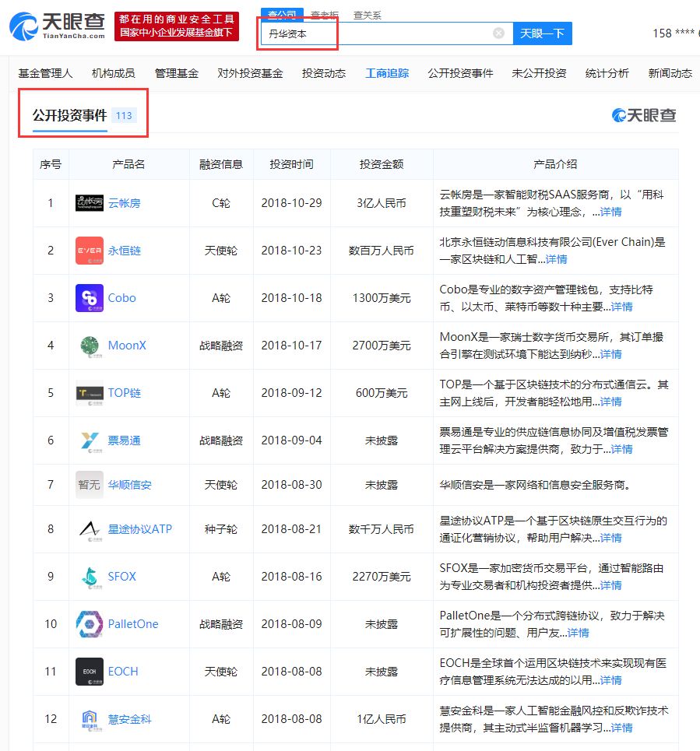Go to the 公开投资事件 nav item
This screenshot has width=700, height=751.
[460, 73]
